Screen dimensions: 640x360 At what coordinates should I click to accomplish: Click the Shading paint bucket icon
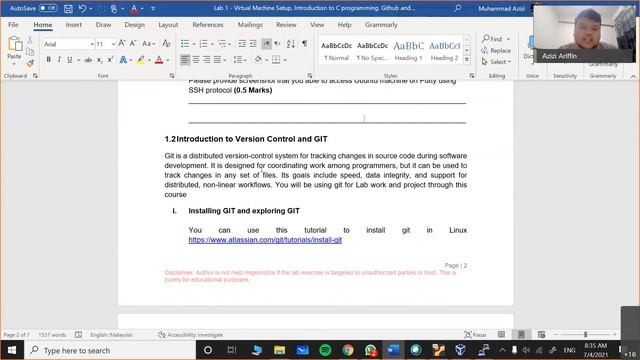[258, 60]
